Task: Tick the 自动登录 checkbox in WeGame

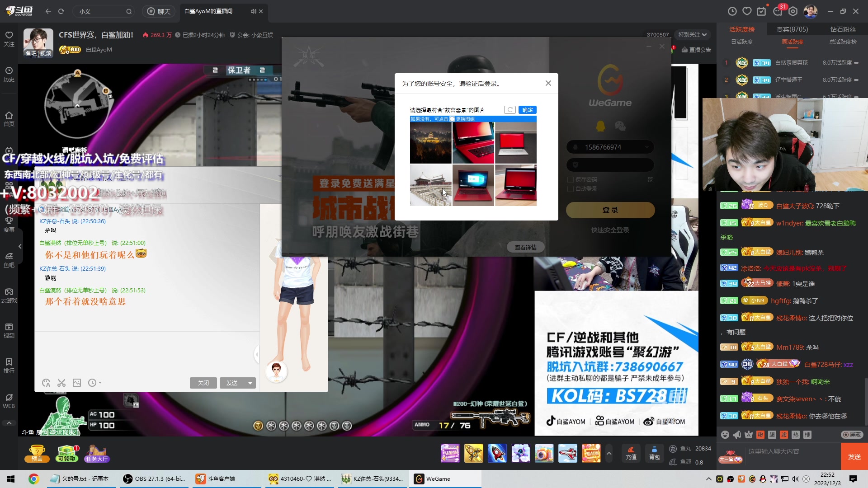Action: (571, 189)
